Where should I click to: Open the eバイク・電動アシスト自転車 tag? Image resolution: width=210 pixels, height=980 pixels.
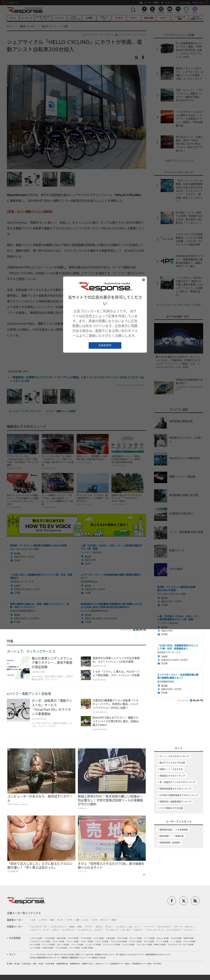(x=61, y=411)
